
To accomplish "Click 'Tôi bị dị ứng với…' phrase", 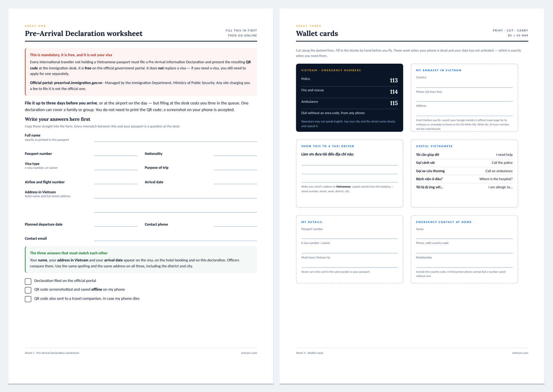I will coord(430,187).
